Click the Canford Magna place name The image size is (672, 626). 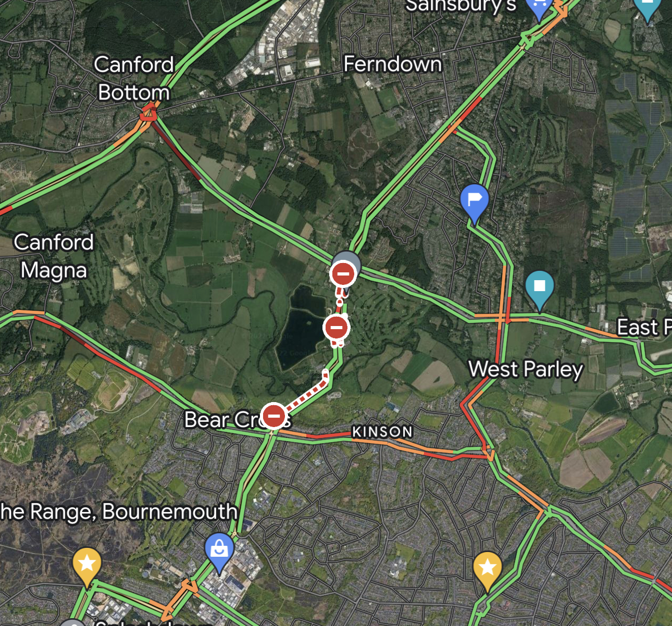[x=54, y=256]
